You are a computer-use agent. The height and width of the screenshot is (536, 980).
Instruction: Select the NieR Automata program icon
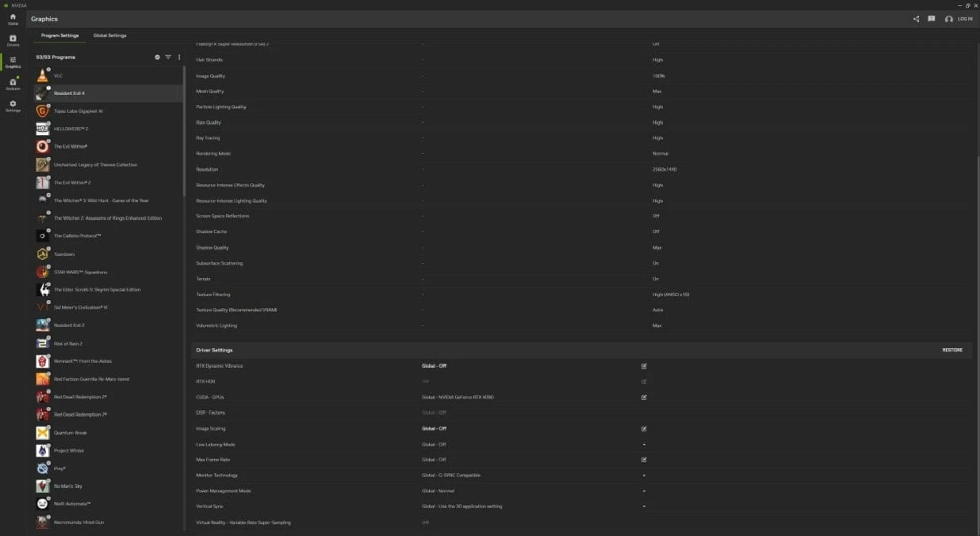(43, 504)
